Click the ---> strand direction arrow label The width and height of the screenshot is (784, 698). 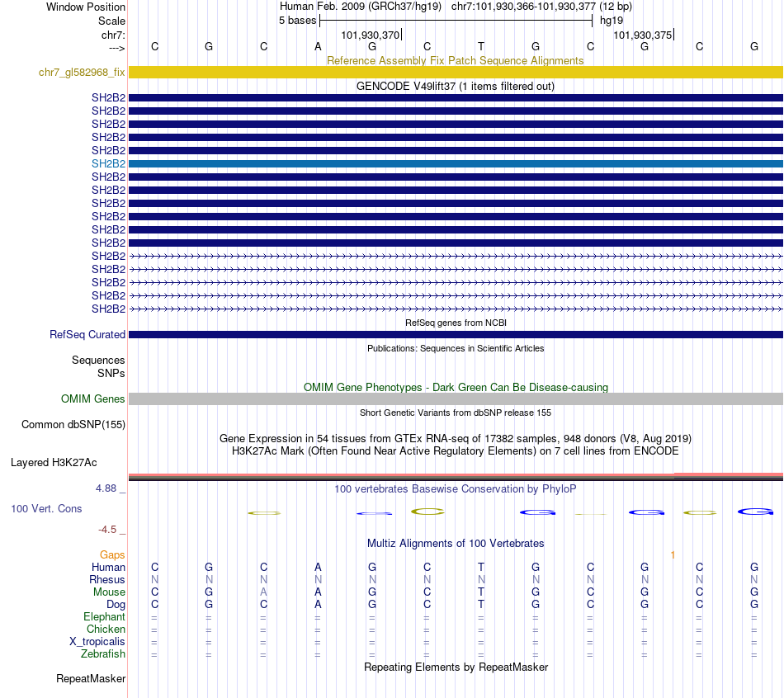(116, 48)
